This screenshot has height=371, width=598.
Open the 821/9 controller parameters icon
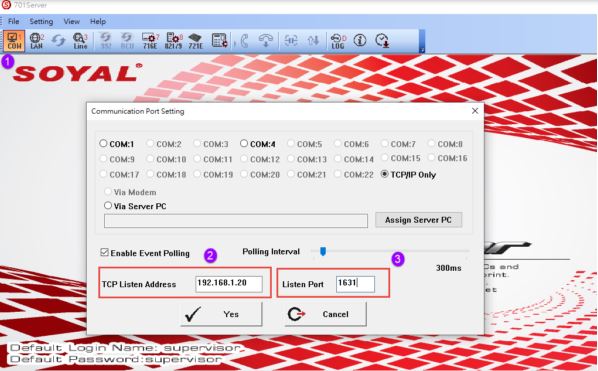point(174,40)
